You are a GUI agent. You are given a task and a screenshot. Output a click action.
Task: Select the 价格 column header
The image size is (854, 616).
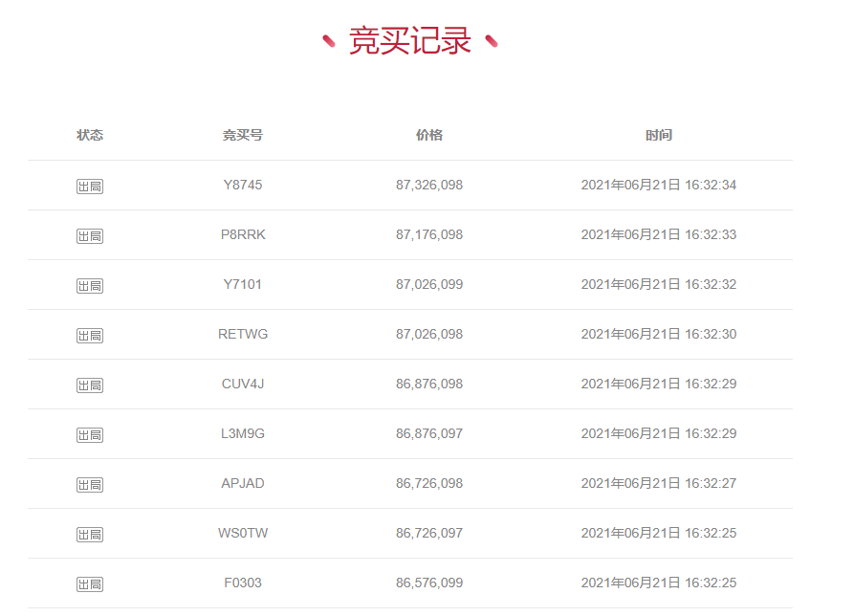(429, 135)
